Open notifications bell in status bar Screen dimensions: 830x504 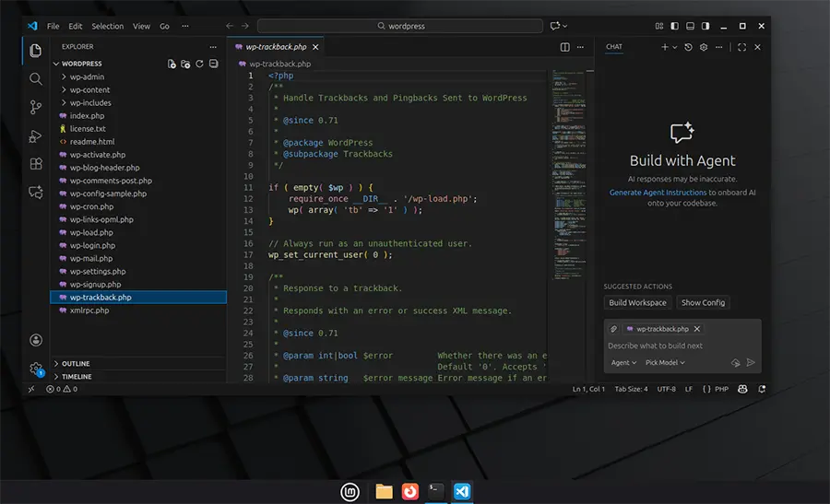[762, 389]
